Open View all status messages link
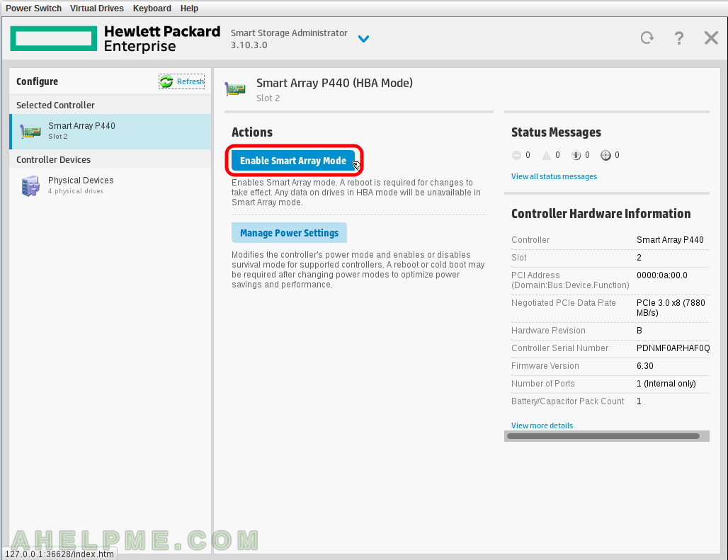Viewport: 728px width, 560px height. point(554,176)
